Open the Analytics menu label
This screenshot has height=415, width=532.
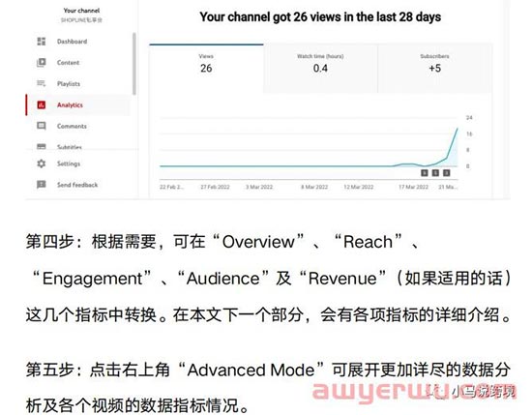coord(70,105)
